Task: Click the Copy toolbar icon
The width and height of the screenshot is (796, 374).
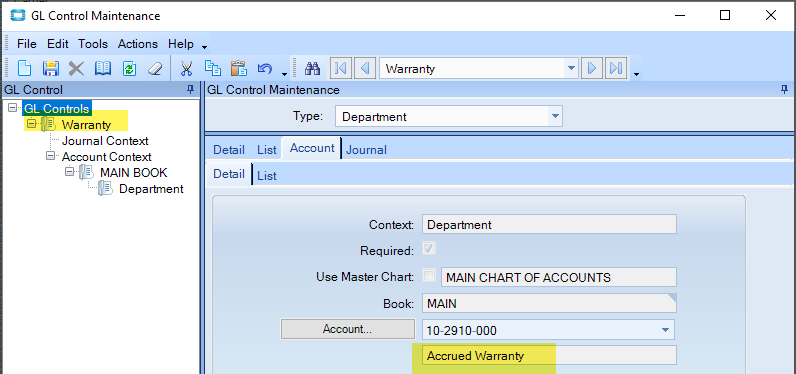Action: [x=212, y=68]
